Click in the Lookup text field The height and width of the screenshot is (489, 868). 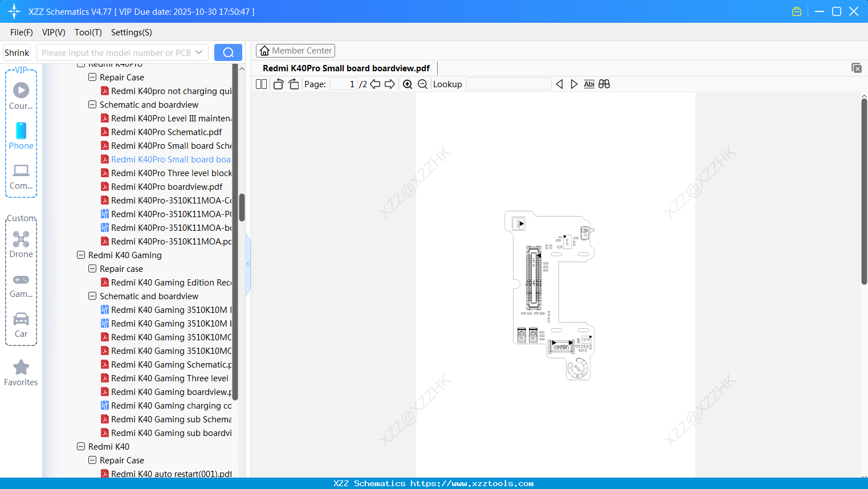pyautogui.click(x=509, y=84)
